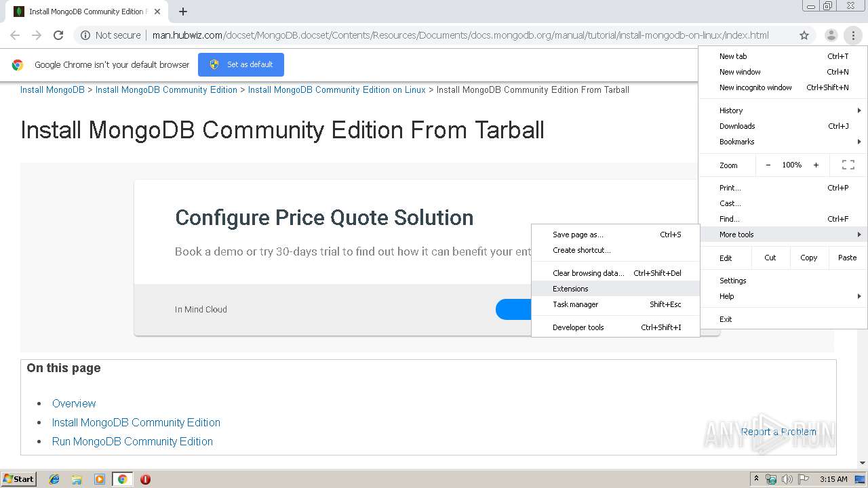Image resolution: width=868 pixels, height=488 pixels.
Task: Open the volume tray icon
Action: [x=787, y=479]
